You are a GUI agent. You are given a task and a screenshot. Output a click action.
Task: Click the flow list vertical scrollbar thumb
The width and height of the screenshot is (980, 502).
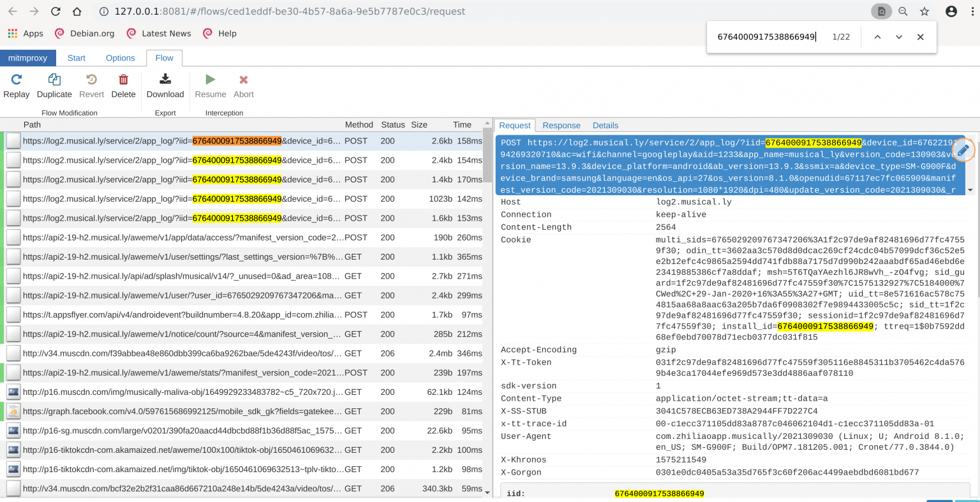pos(487,155)
